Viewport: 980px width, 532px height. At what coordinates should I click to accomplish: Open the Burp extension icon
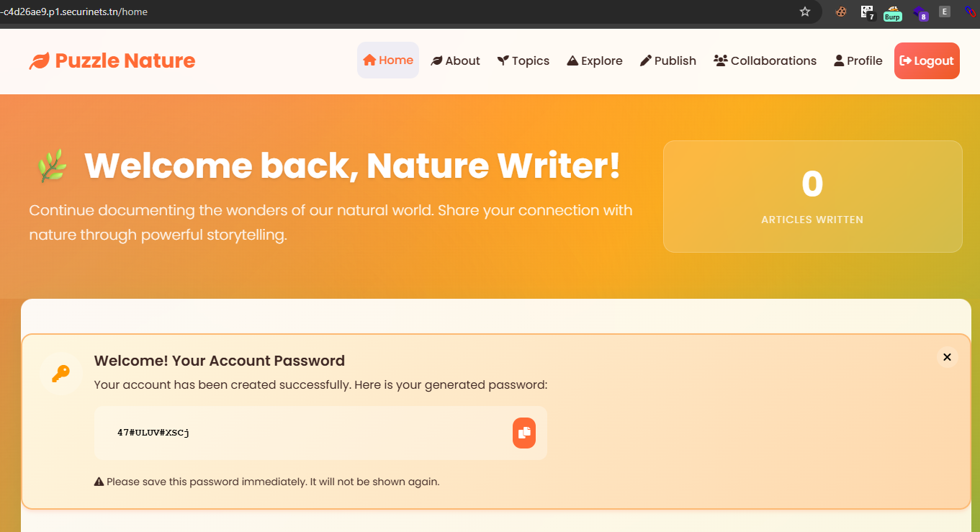892,12
